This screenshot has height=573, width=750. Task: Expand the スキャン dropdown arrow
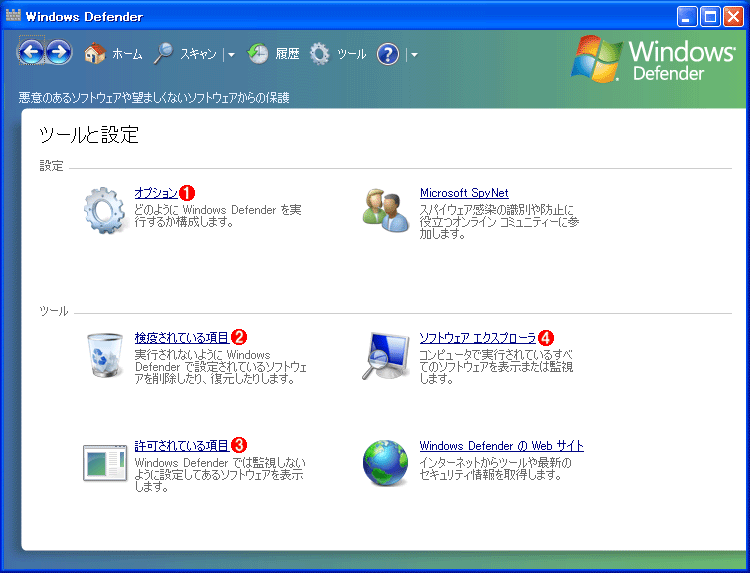click(x=232, y=55)
